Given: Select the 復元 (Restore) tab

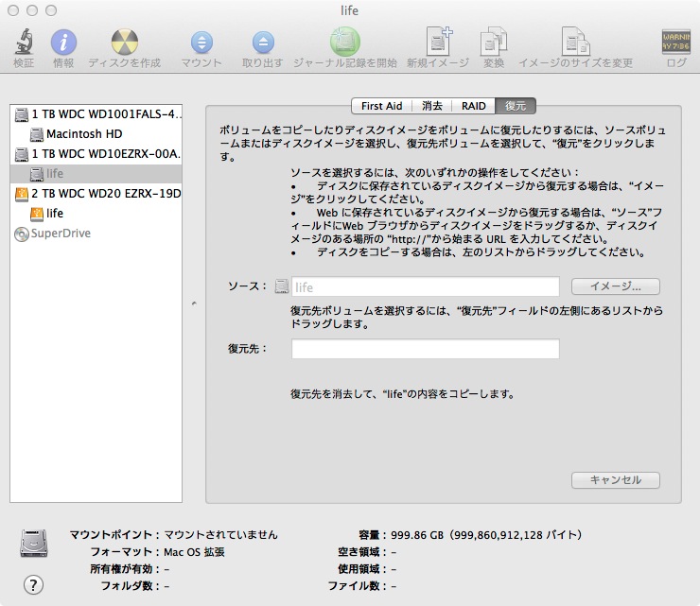Looking at the screenshot, I should pos(516,106).
